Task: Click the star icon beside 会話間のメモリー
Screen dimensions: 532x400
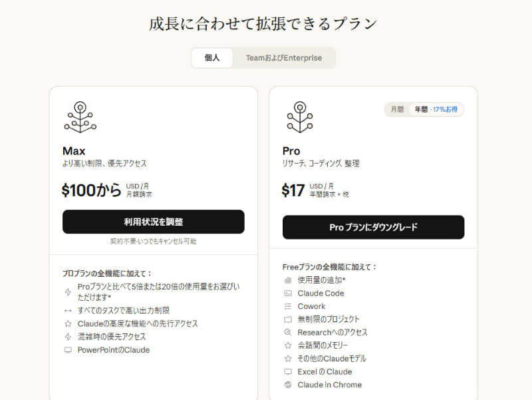Action: 287,345
